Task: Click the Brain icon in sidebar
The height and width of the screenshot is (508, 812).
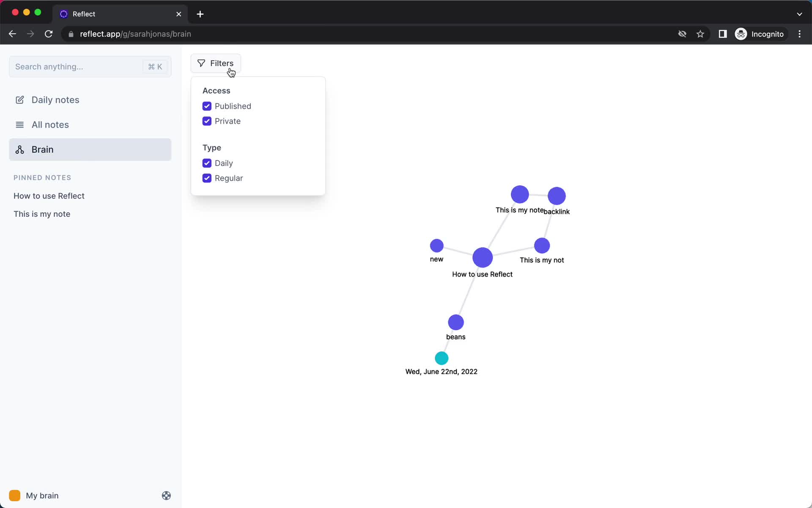Action: pyautogui.click(x=19, y=149)
